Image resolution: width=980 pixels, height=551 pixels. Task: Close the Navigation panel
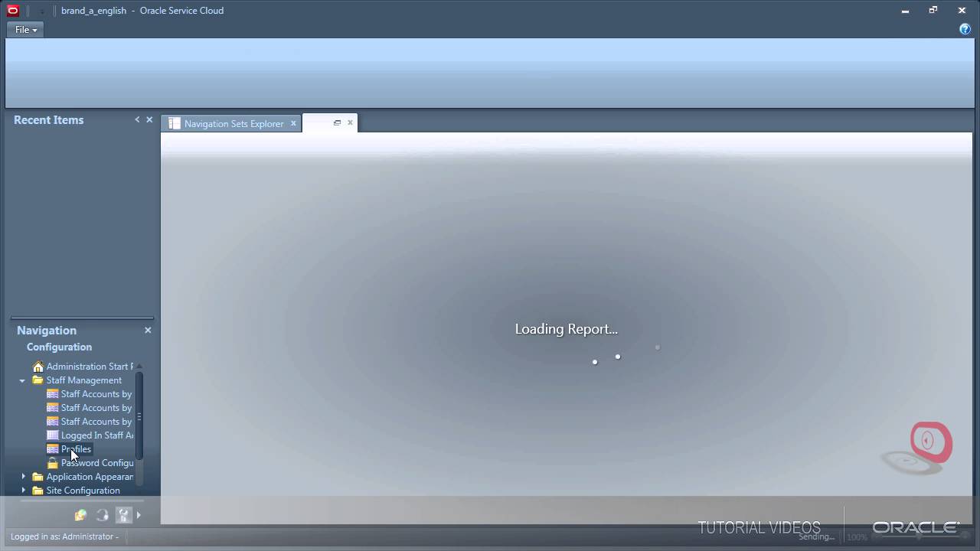click(148, 330)
